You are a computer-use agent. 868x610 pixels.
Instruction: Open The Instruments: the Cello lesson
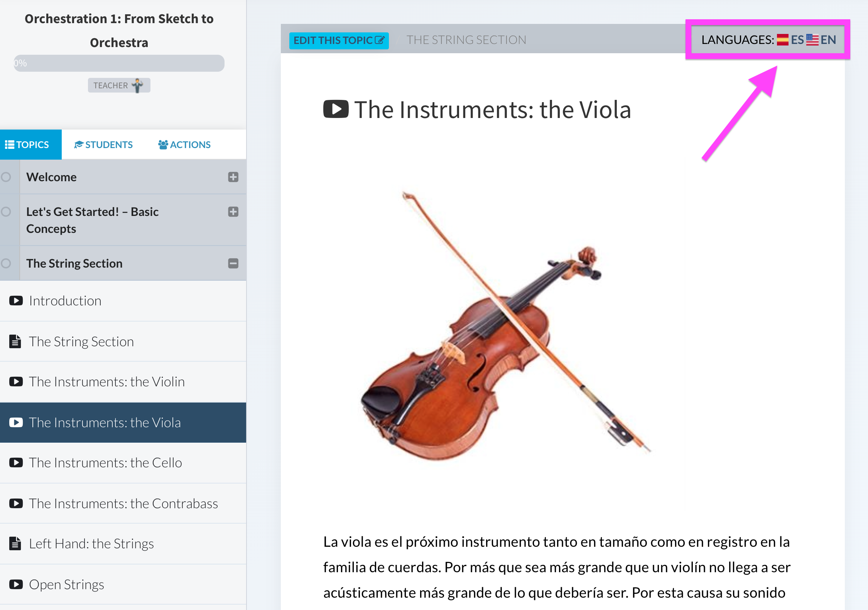pyautogui.click(x=105, y=463)
